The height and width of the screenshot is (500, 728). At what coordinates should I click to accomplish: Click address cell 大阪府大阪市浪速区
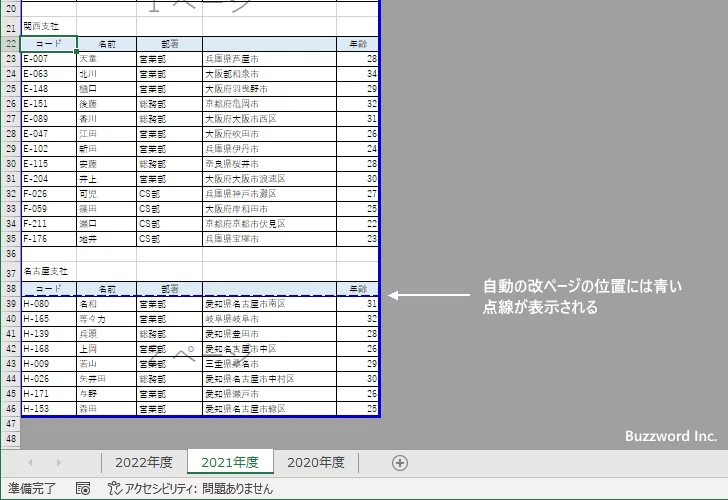(x=269, y=179)
